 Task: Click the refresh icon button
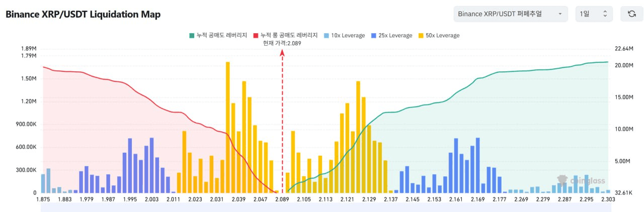(631, 14)
